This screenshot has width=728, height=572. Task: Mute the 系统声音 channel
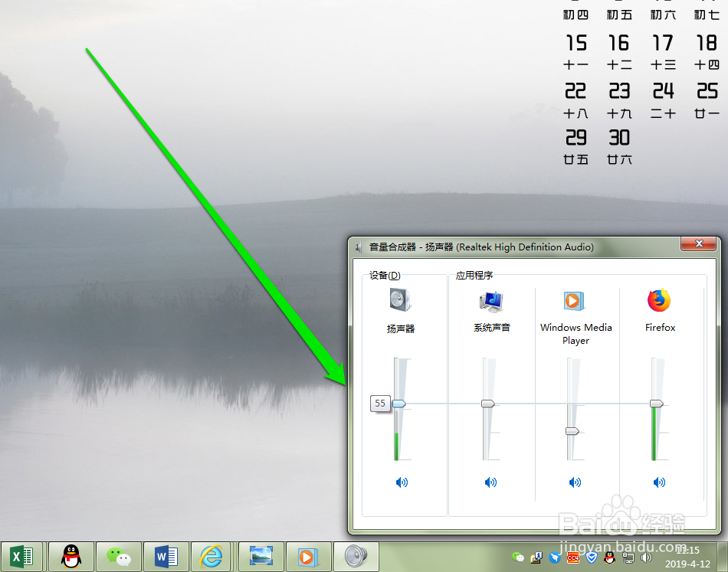click(490, 482)
